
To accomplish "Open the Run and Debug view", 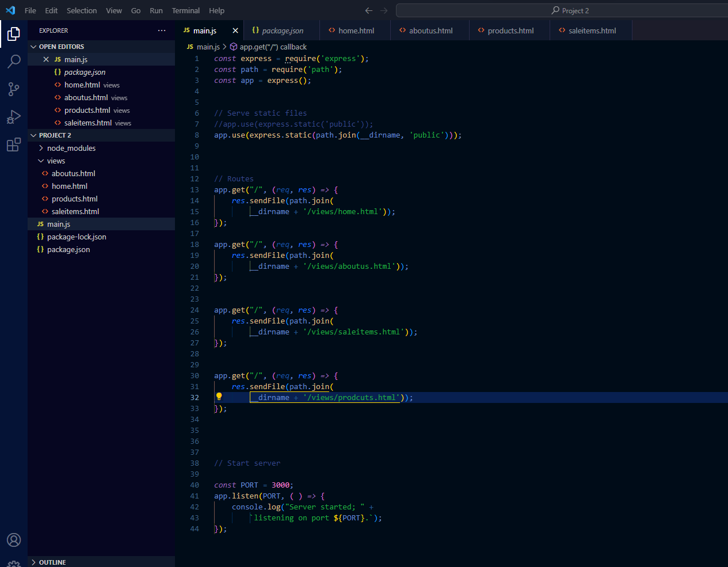I will click(14, 117).
